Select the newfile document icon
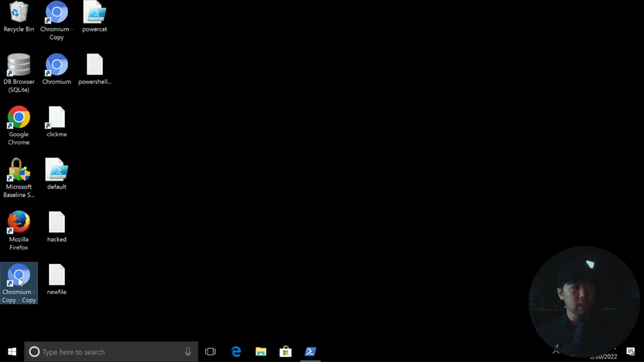 tap(57, 279)
